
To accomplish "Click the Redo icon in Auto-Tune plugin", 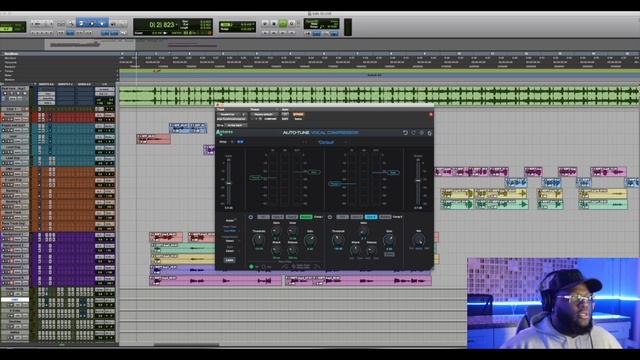I will (x=413, y=133).
